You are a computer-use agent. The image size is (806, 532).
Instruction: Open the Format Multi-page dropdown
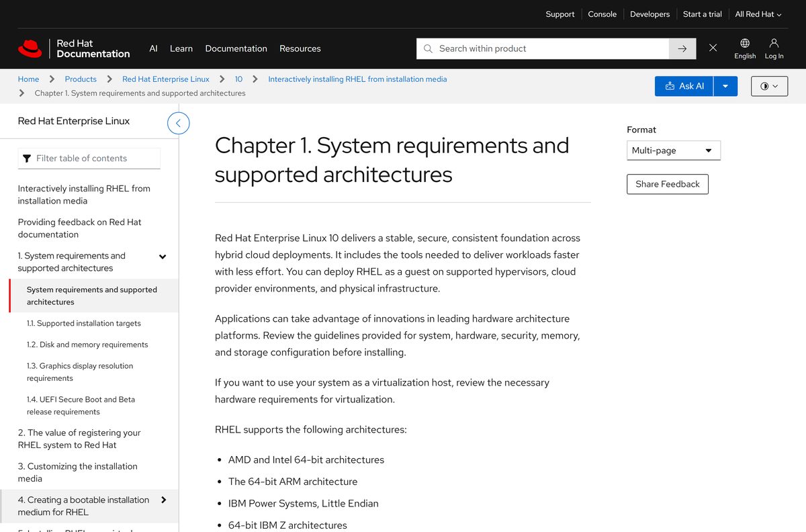point(673,150)
